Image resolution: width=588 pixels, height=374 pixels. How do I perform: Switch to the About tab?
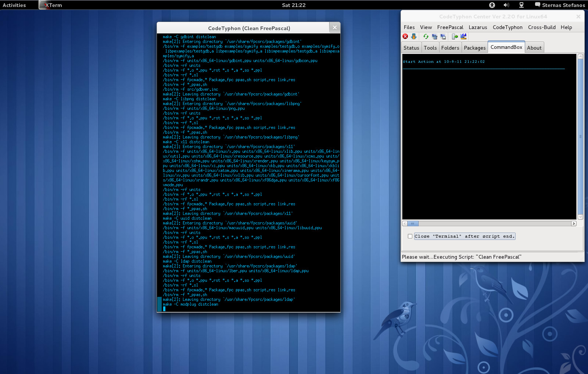tap(534, 48)
